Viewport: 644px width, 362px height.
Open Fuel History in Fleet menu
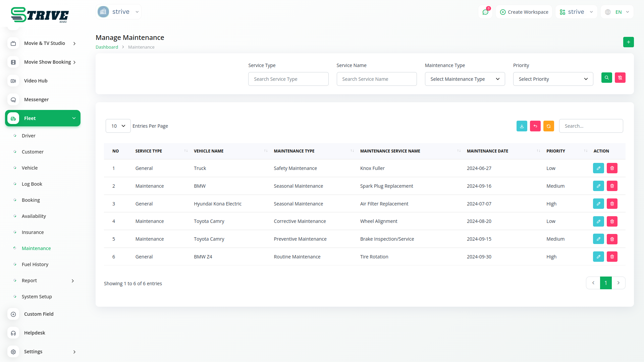pos(35,264)
